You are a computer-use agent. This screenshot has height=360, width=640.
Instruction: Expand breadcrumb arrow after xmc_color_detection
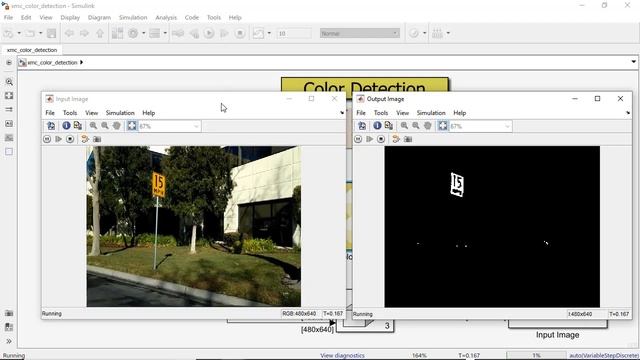point(82,62)
